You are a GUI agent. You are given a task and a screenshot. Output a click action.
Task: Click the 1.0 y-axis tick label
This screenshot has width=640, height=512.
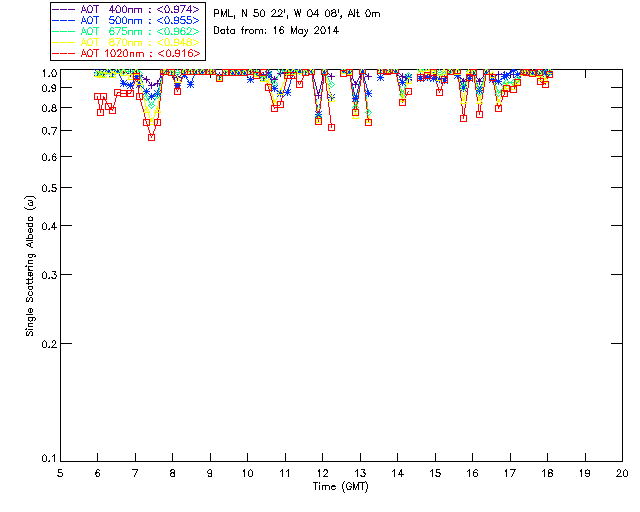click(x=49, y=73)
